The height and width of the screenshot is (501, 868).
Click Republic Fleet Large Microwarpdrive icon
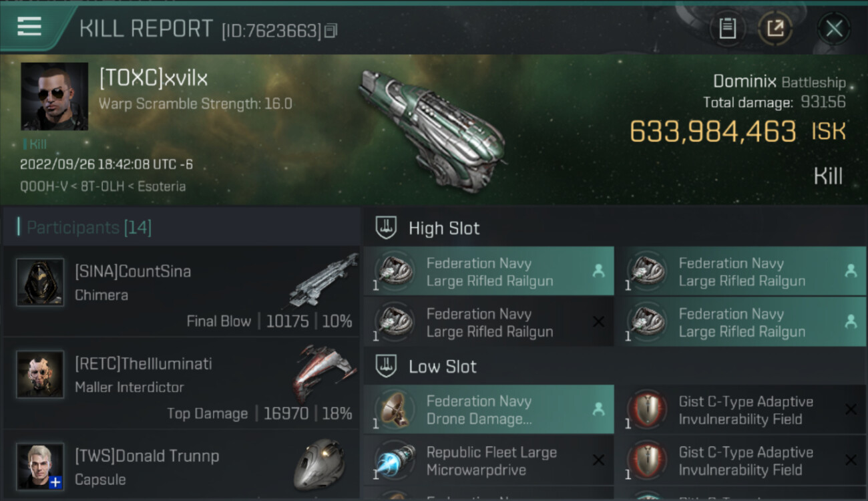(395, 461)
